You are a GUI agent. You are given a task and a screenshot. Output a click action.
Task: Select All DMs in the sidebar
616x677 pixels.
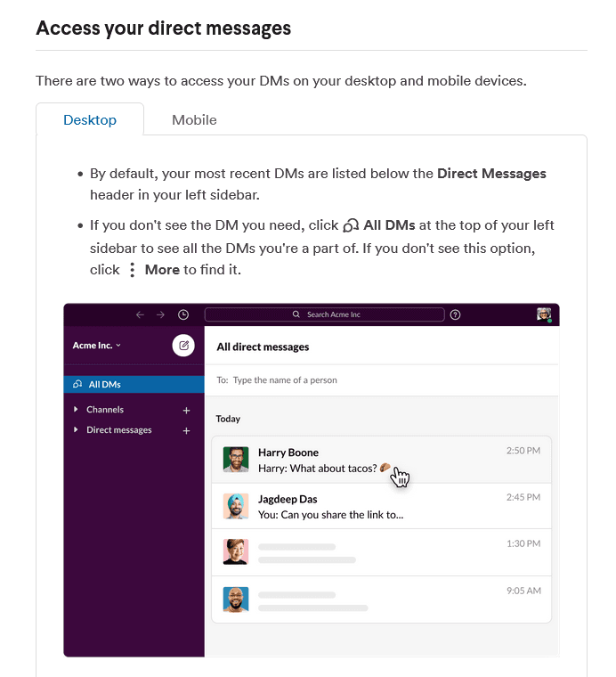pos(104,385)
